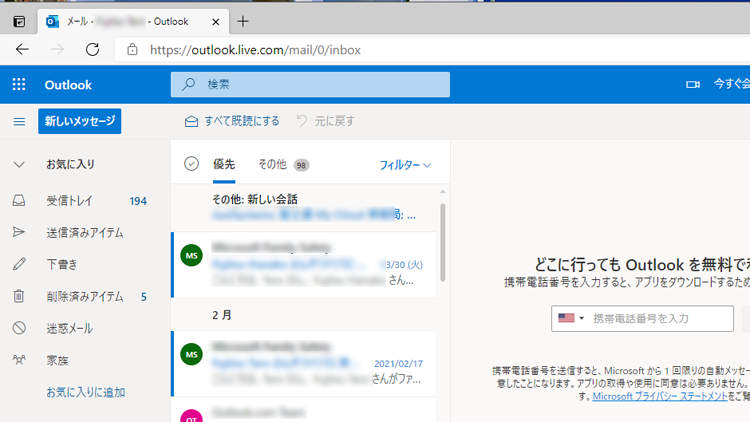Open the message dated 3/30 (火)
The width and height of the screenshot is (750, 422).
[303, 265]
